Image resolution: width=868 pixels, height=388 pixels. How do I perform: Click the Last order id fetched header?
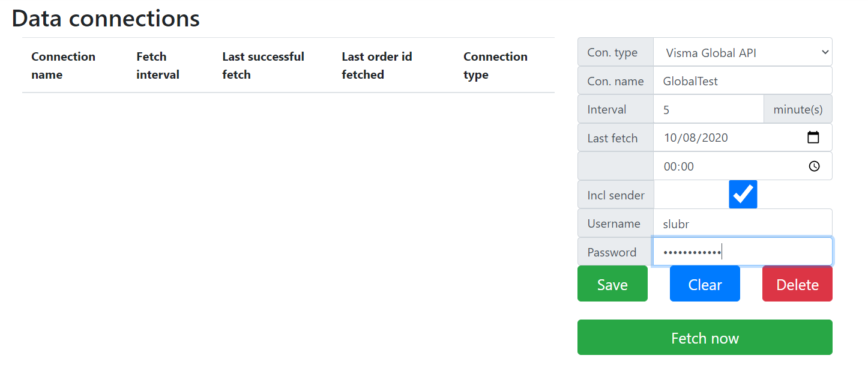(376, 65)
